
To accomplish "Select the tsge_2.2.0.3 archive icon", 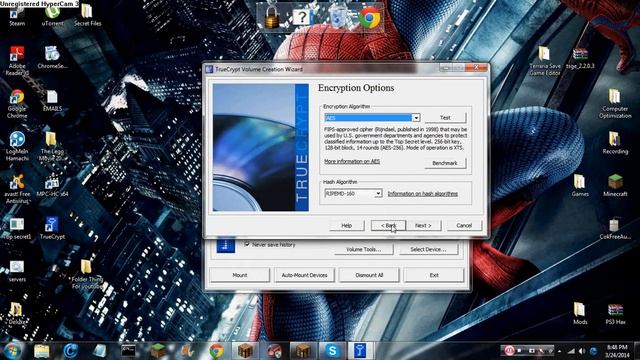I will [580, 58].
